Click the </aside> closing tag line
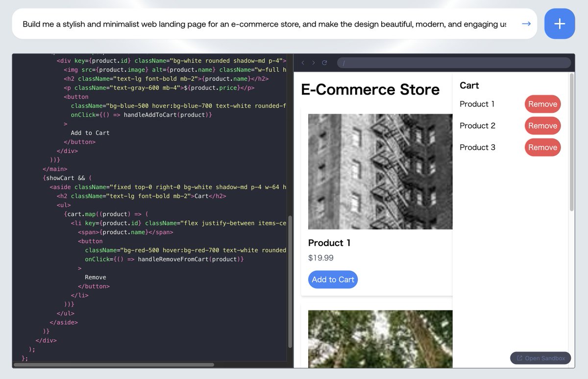 pos(64,322)
